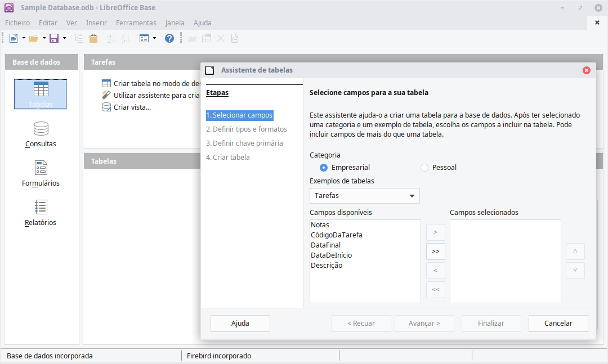Select CódigoDaTarefa in available fields list
Screen dimensions: 608x364
coord(336,235)
